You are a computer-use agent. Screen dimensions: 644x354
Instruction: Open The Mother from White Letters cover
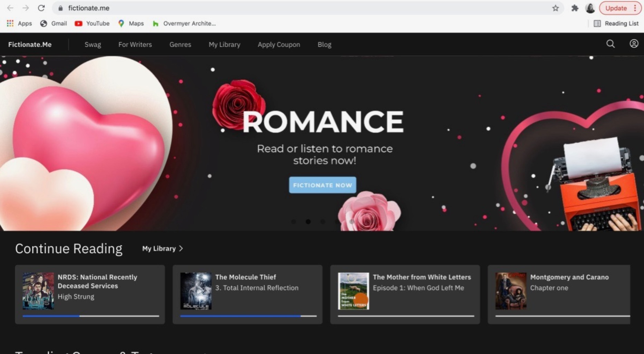click(x=353, y=291)
